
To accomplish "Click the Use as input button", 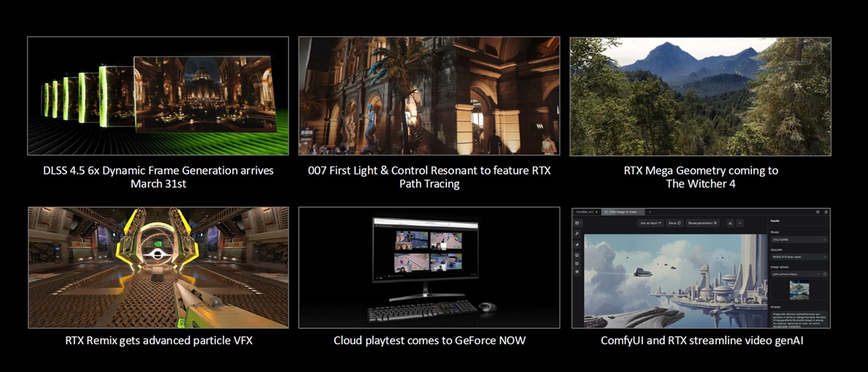I will click(x=650, y=223).
